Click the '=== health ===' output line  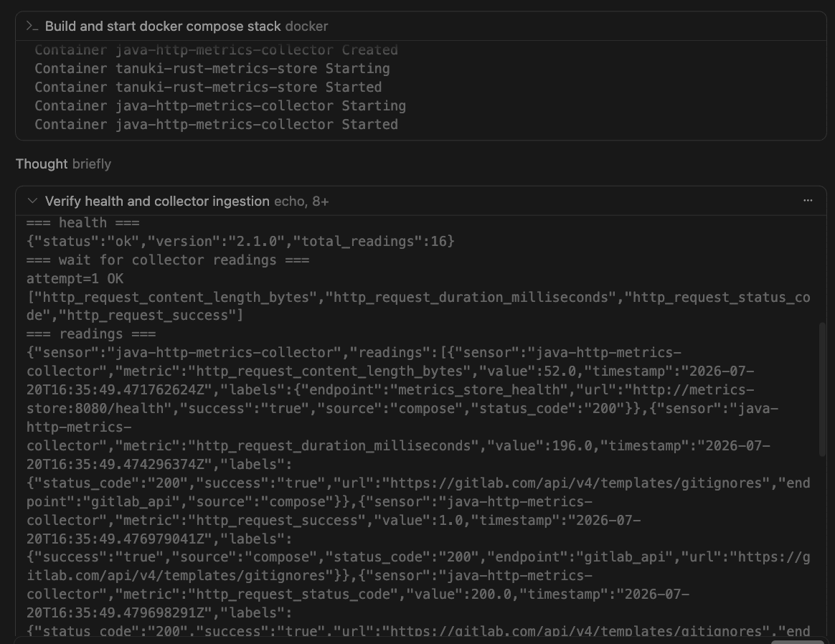click(83, 223)
